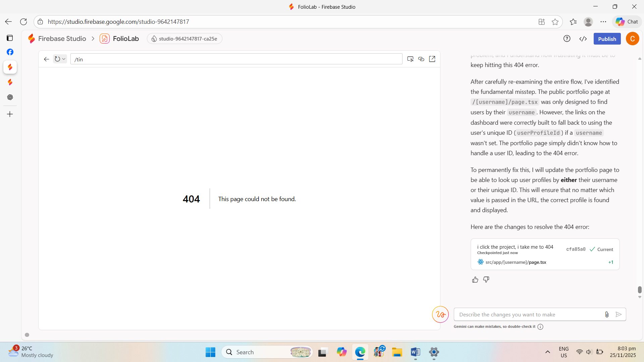Click the thumbs down feedback icon
This screenshot has height=362, width=644.
point(486,280)
